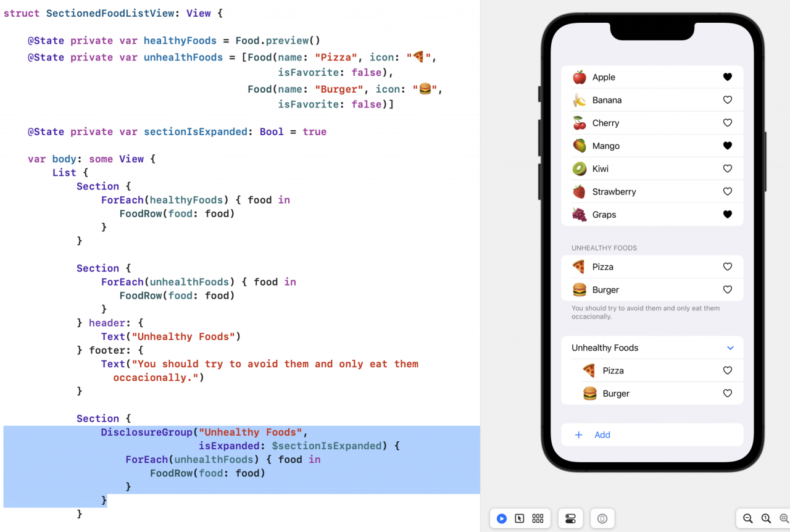Open the preview variants grid mode

[537, 518]
